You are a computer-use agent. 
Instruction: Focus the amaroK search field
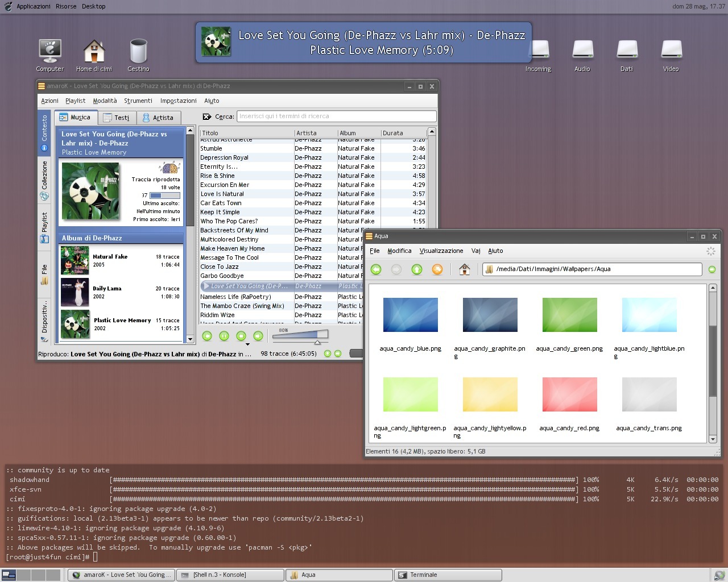337,116
